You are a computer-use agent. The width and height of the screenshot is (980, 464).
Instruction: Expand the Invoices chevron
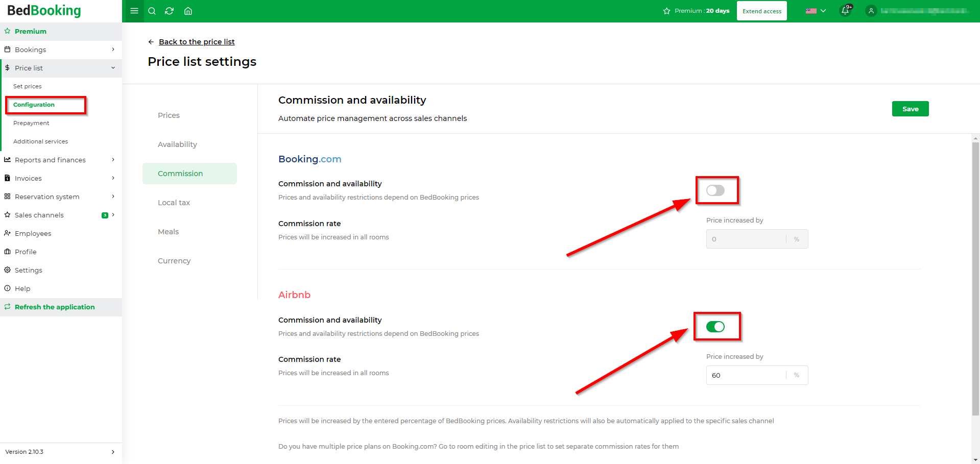[x=113, y=178]
